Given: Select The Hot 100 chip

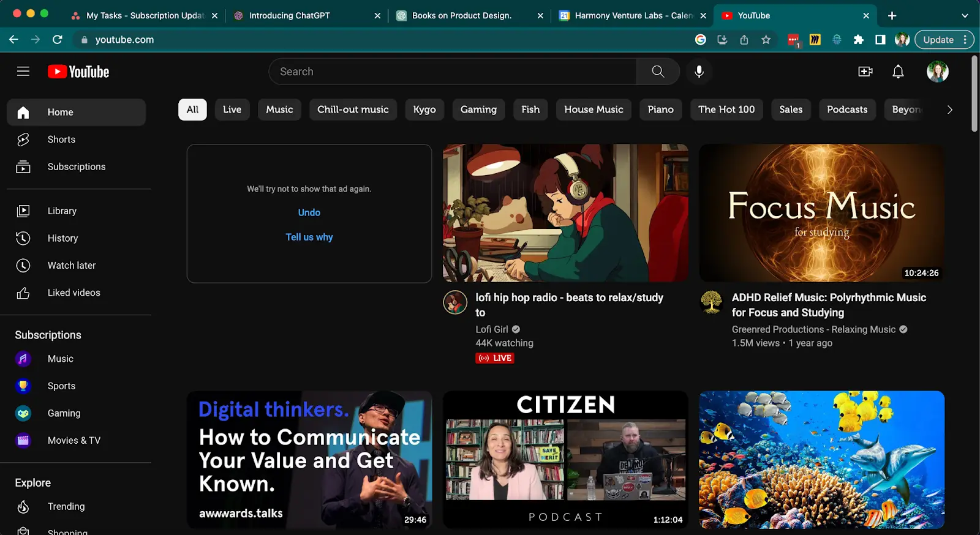Looking at the screenshot, I should [726, 110].
